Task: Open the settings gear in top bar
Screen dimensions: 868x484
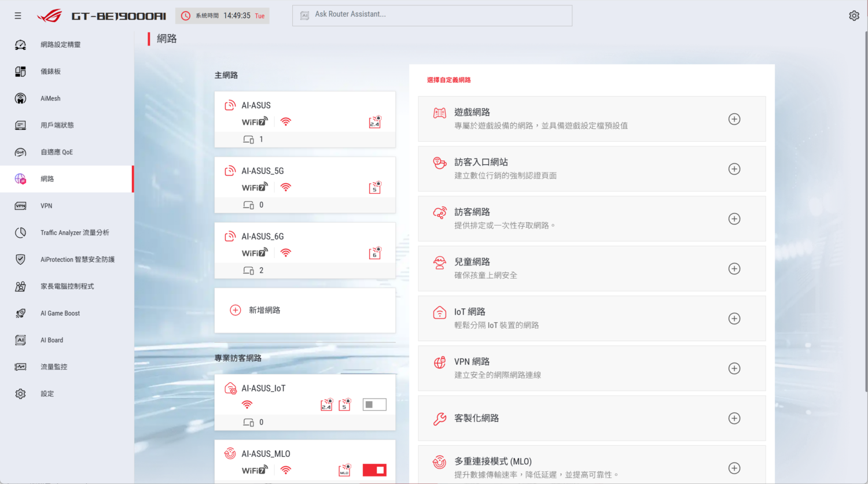Action: coord(854,16)
